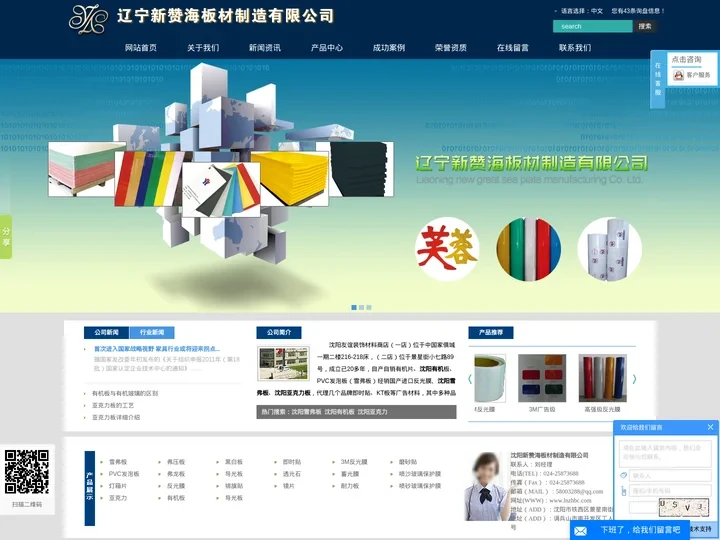This screenshot has width=720, height=540.
Task: Click the 公司简介 heading
Action: 279,332
